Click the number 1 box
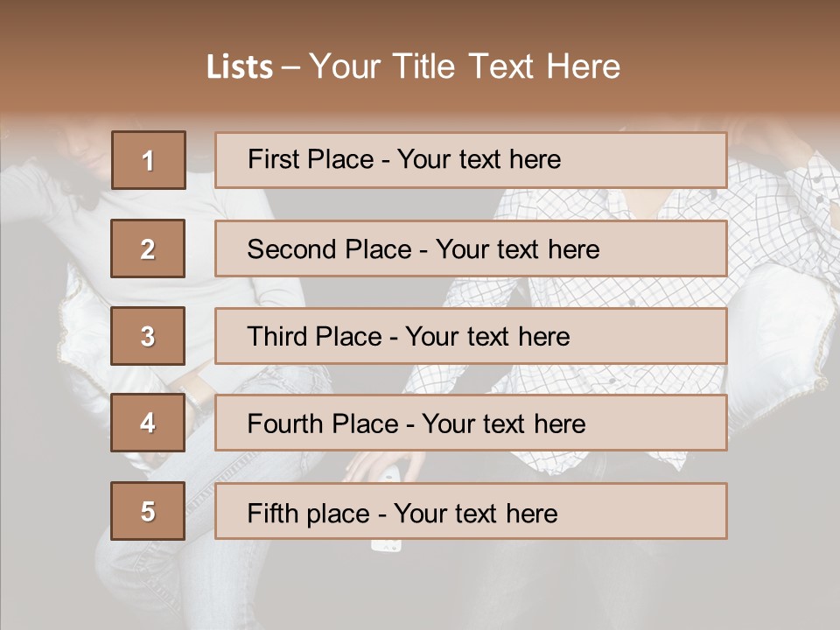The height and width of the screenshot is (630, 840). [x=148, y=160]
